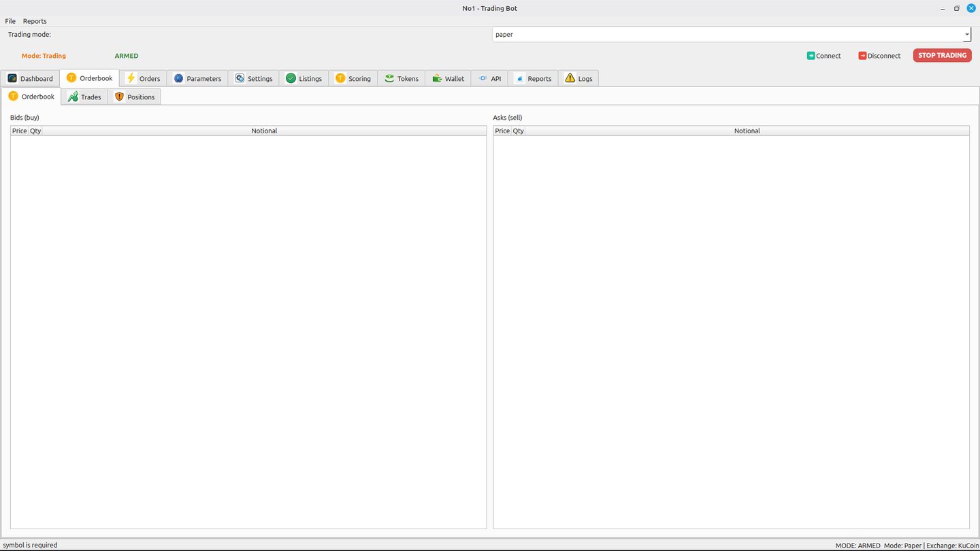This screenshot has height=551, width=980.
Task: Click the main Orderbook tab coin icon
Action: (x=71, y=78)
